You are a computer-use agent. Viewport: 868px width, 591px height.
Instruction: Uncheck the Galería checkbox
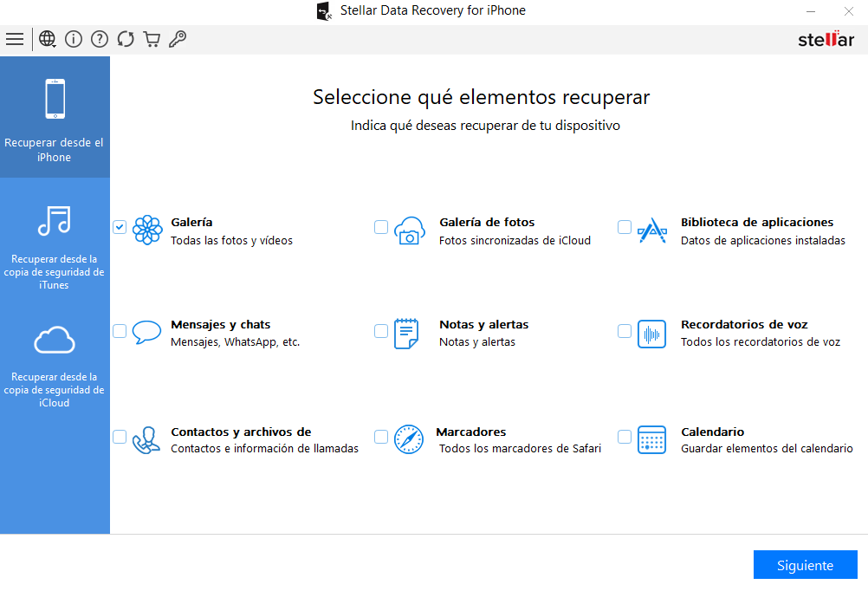coord(120,227)
